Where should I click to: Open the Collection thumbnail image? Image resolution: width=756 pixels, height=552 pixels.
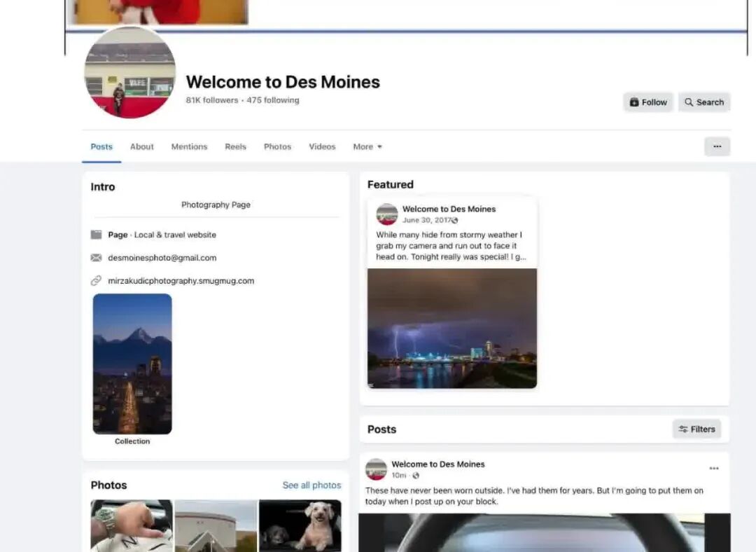click(x=132, y=364)
